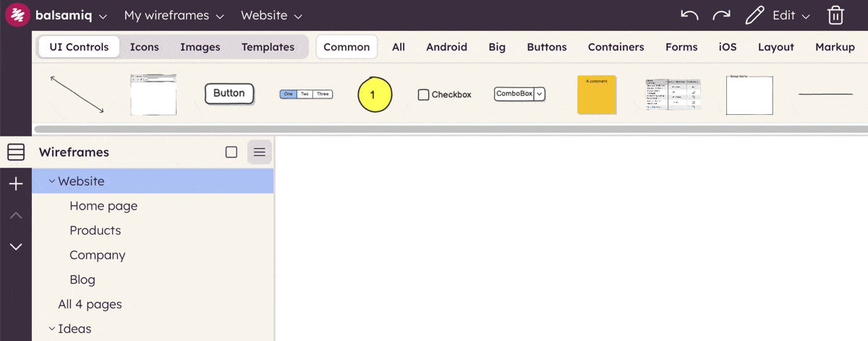Add a new wireframe with plus icon
This screenshot has height=341, width=868.
pos(16,184)
